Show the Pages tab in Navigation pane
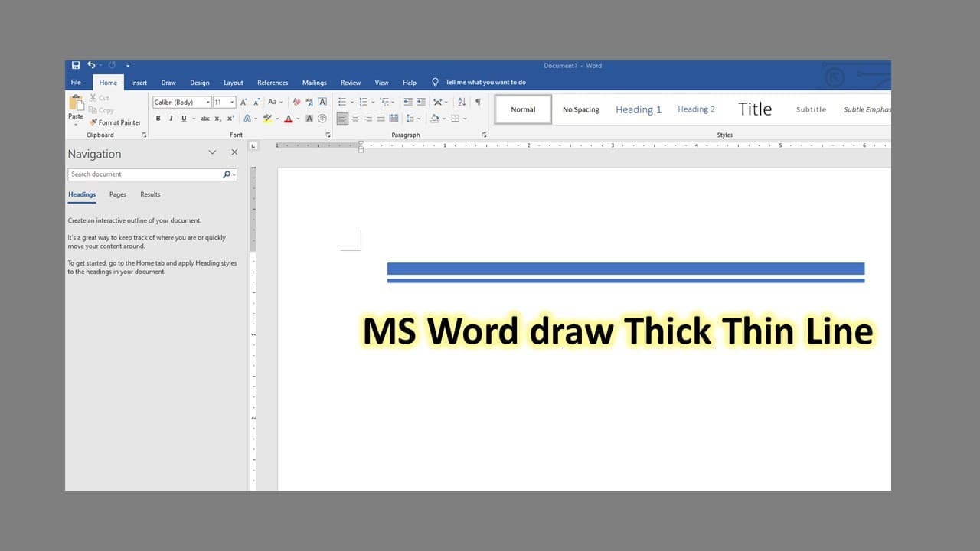Image resolution: width=980 pixels, height=551 pixels. [x=118, y=194]
